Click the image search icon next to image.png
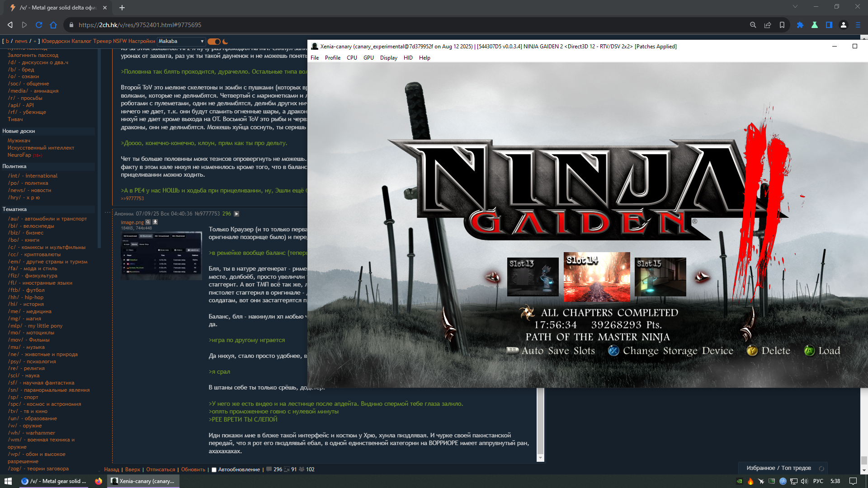This screenshot has width=868, height=488. click(x=148, y=222)
